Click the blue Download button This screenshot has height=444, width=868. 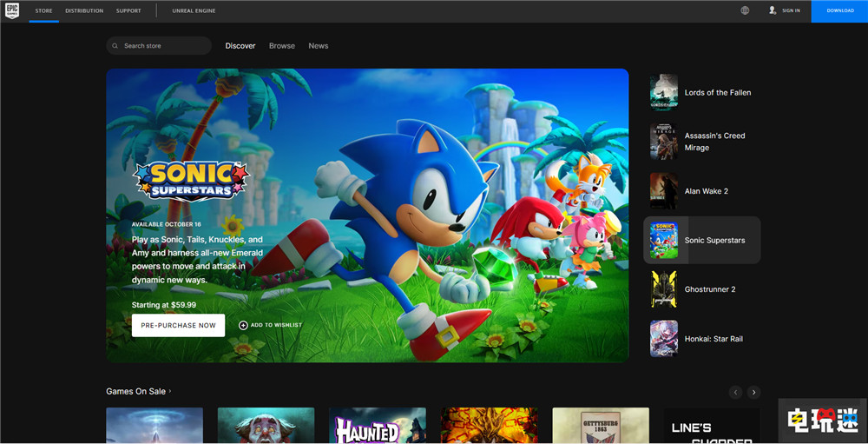(839, 10)
